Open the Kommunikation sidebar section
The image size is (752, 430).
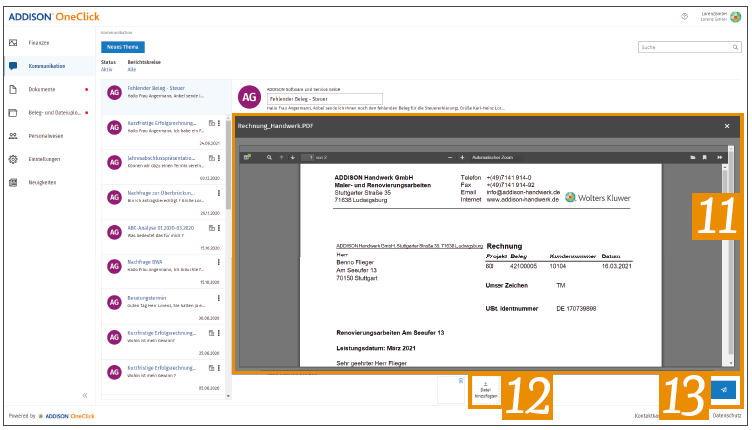coord(47,66)
